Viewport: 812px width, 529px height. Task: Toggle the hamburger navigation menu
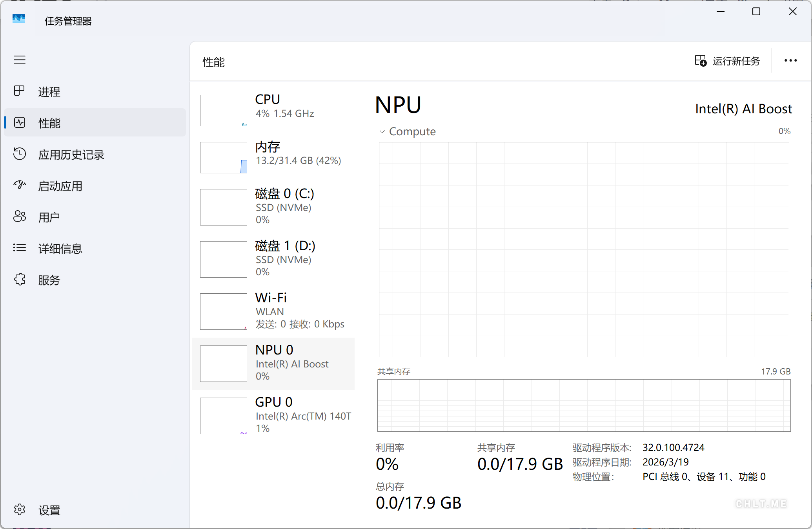[20, 60]
